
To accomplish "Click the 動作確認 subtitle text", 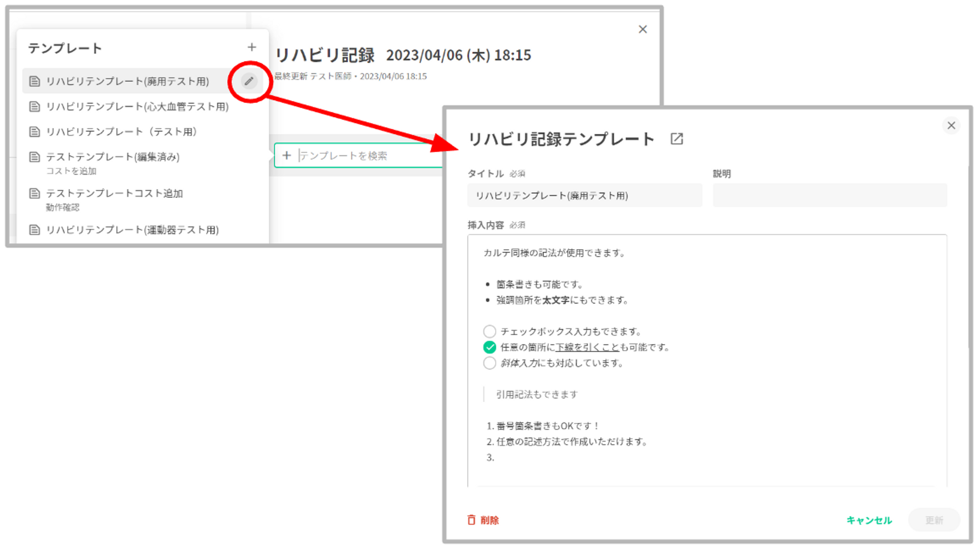I will click(63, 207).
